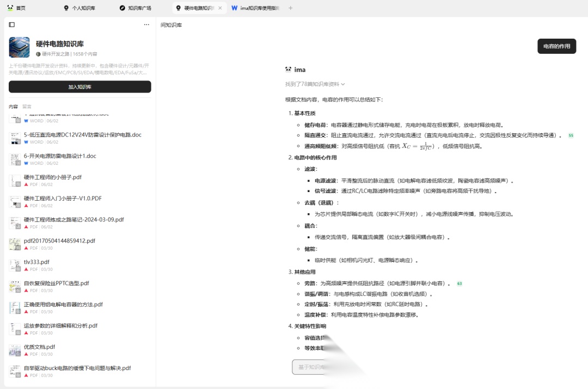Image resolution: width=588 pixels, height=389 pixels.
Task: Open a new tab with the plus icon
Action: [x=291, y=8]
